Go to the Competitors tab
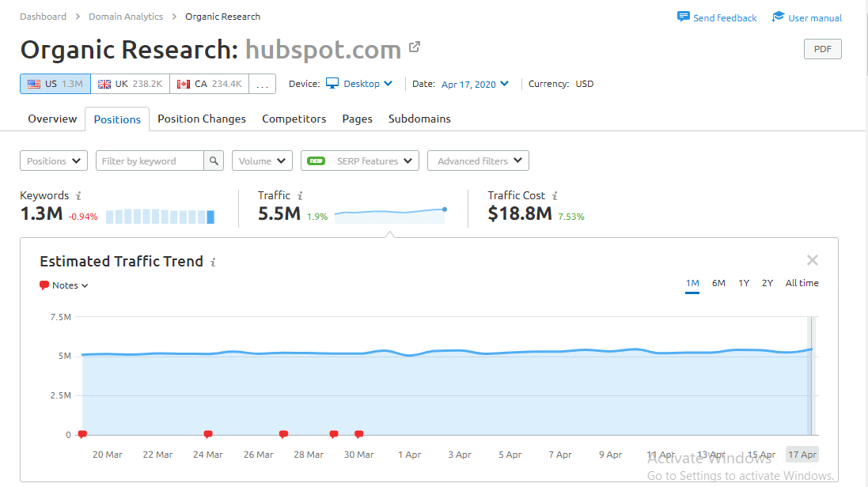 pos(294,119)
